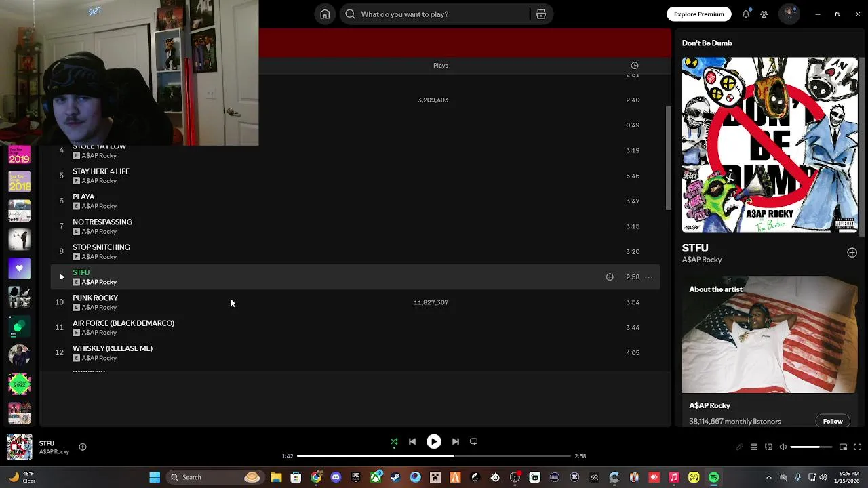Select WHISKEY (RELEASE ME) track
868x488 pixels.
click(113, 348)
